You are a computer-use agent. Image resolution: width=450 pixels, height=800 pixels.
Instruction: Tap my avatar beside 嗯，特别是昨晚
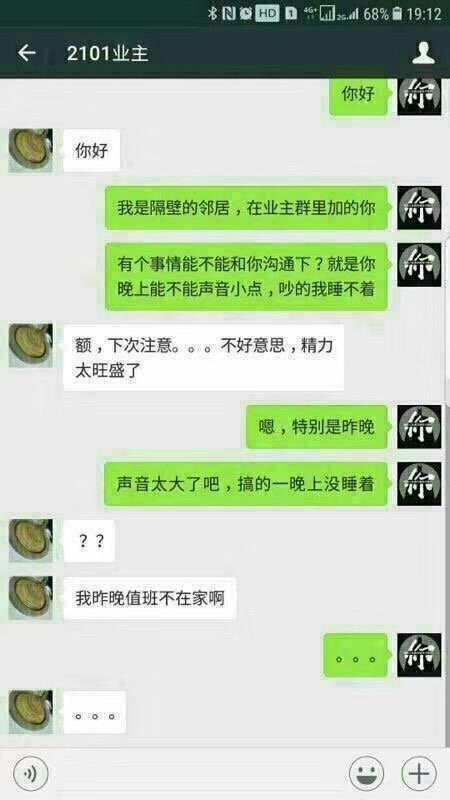click(419, 427)
